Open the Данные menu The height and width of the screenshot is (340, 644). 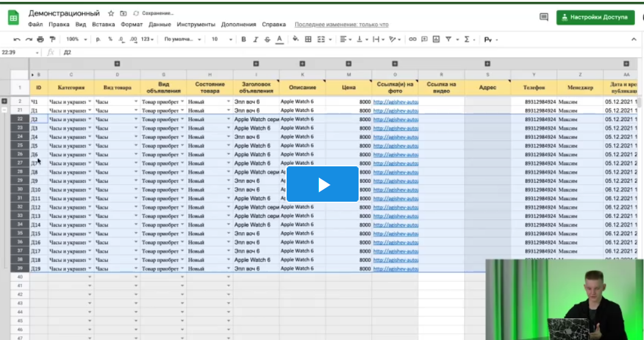click(x=160, y=24)
